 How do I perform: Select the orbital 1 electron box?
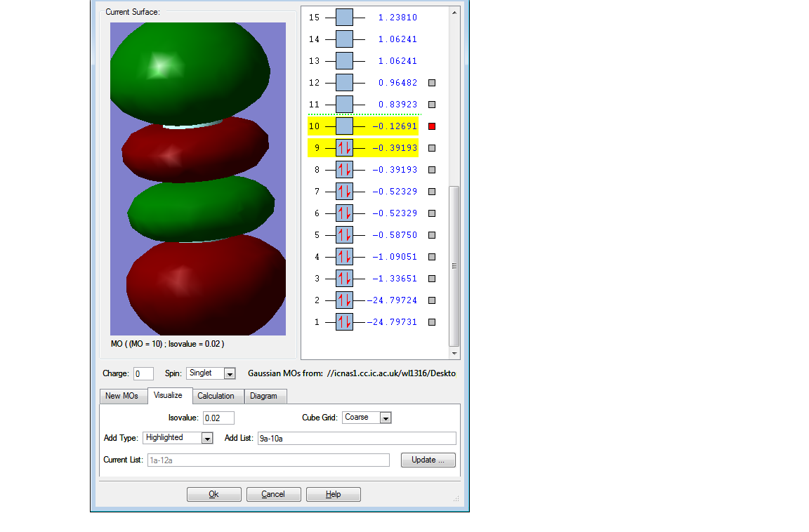(344, 322)
